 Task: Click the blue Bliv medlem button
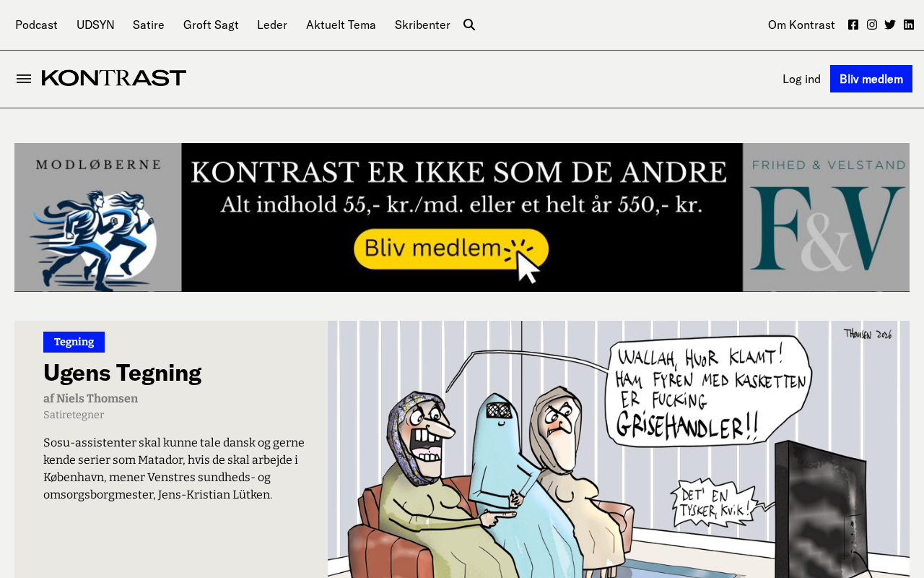(x=871, y=79)
